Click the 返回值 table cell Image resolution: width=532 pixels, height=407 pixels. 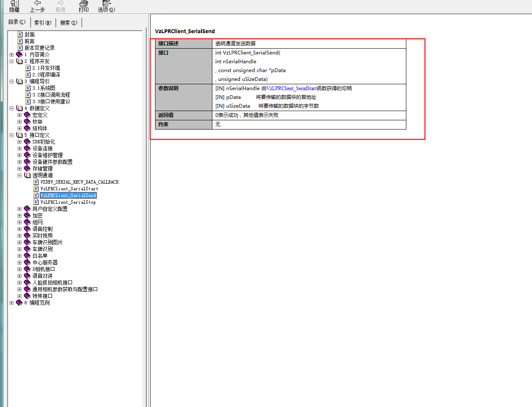183,115
